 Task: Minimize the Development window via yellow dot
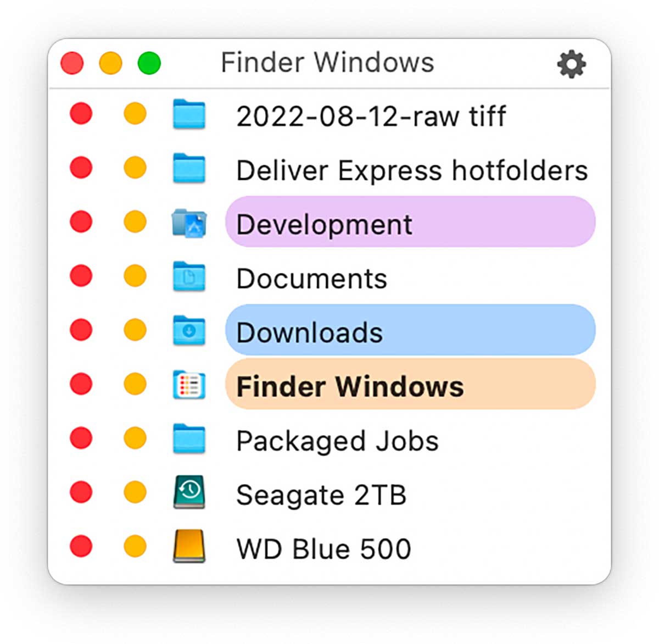click(135, 222)
